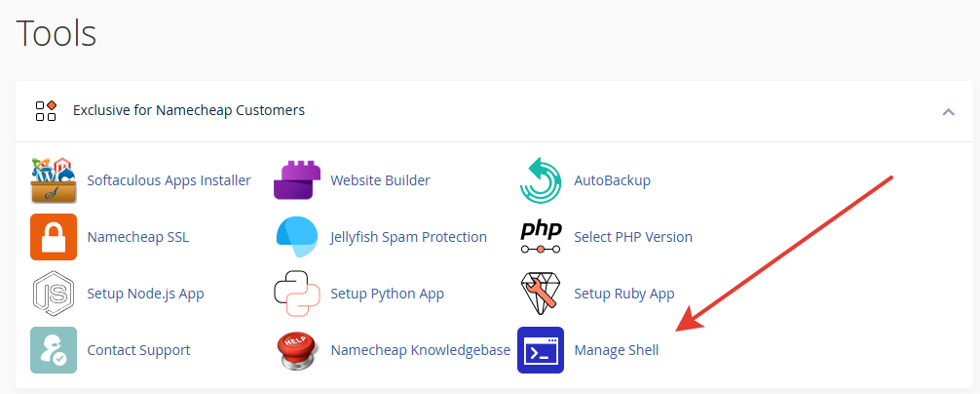Click the section grid icon beside the heading

point(46,110)
